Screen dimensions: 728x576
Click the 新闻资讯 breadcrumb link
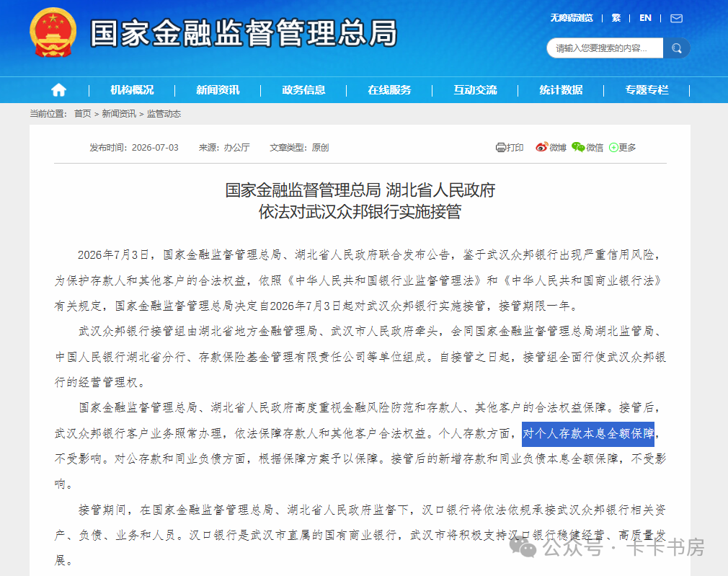[119, 114]
